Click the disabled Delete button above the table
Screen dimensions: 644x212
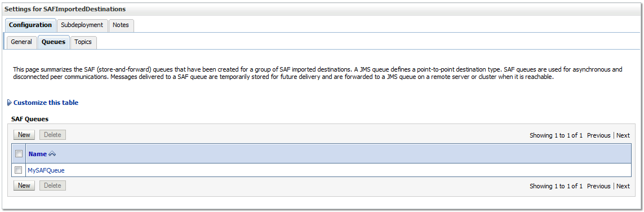52,135
